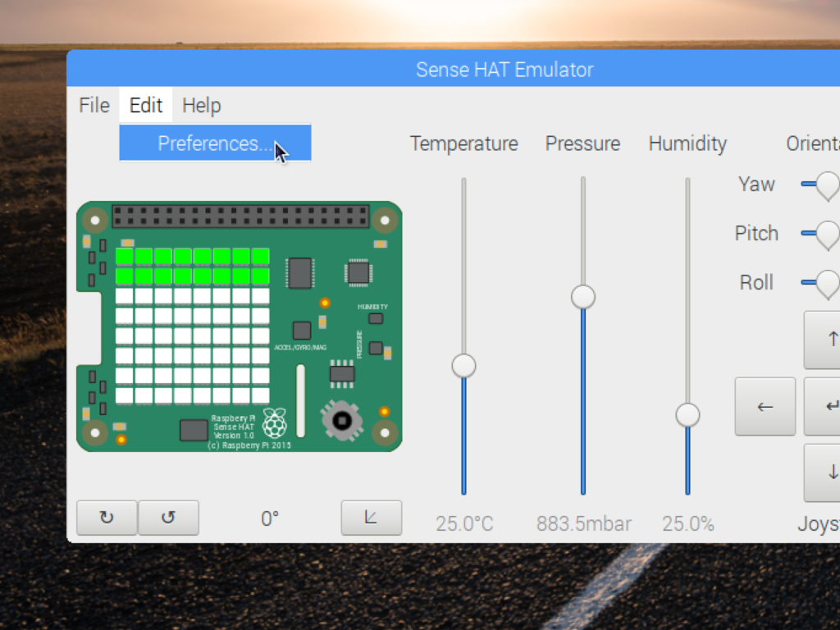Click the 0° rotation value
The height and width of the screenshot is (630, 840).
tap(270, 518)
